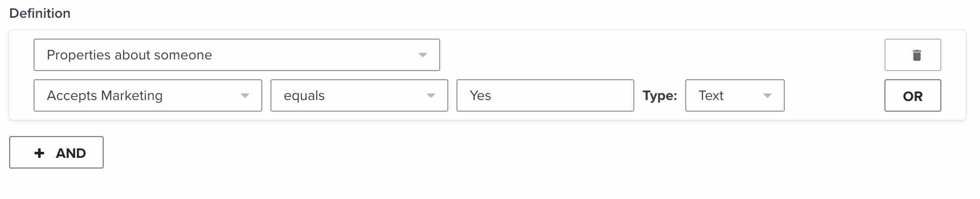
Task: Select the Accepts Marketing text in the dropdown
Action: coord(105,95)
